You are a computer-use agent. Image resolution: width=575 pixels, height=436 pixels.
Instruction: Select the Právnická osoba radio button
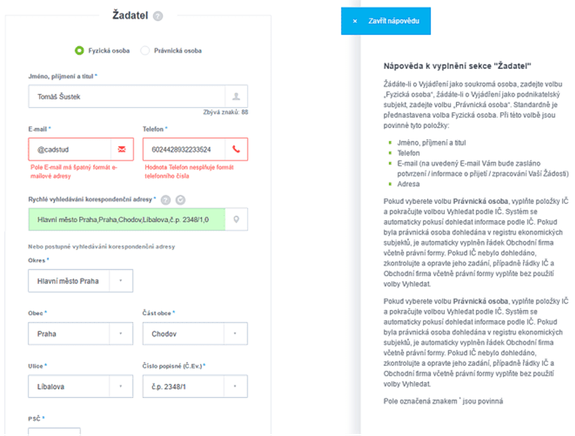145,51
